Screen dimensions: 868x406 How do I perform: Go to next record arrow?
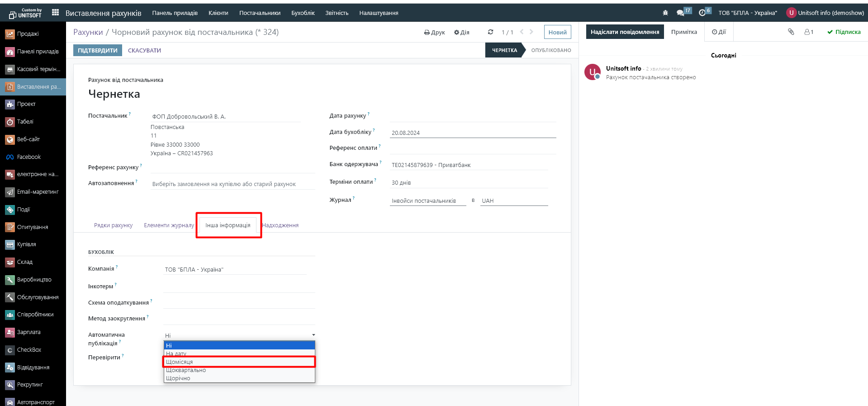(x=531, y=32)
